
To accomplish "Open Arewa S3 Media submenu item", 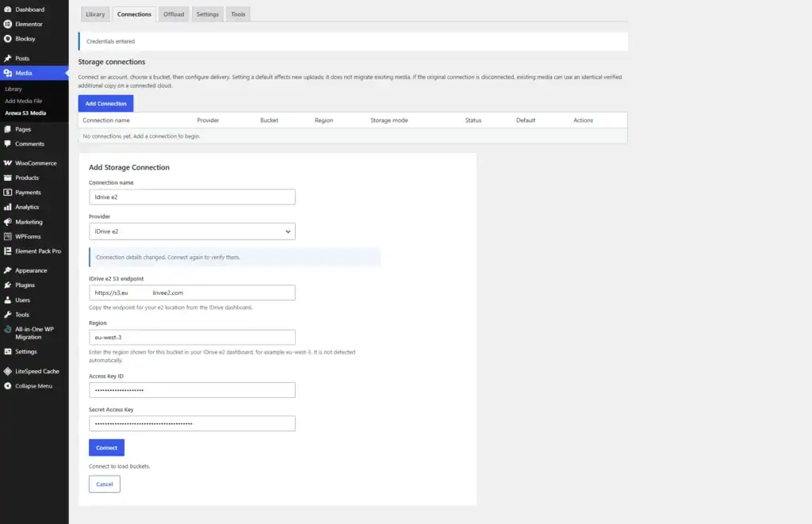I will [25, 113].
